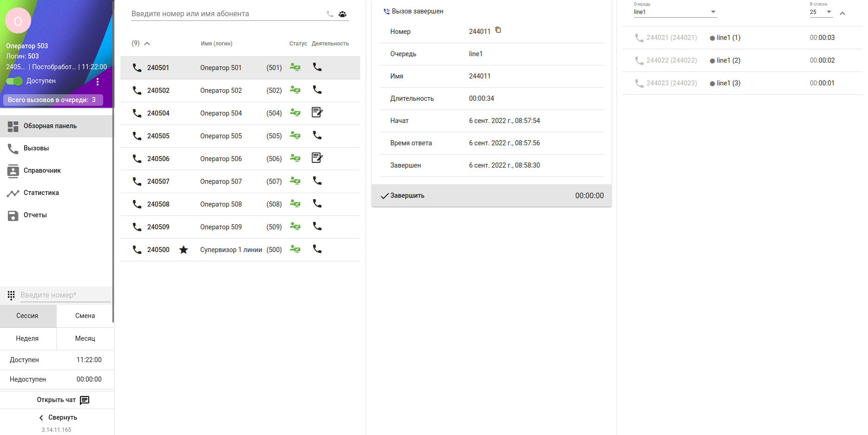
Task: Click the note icon for Оператор 504
Action: tap(317, 112)
